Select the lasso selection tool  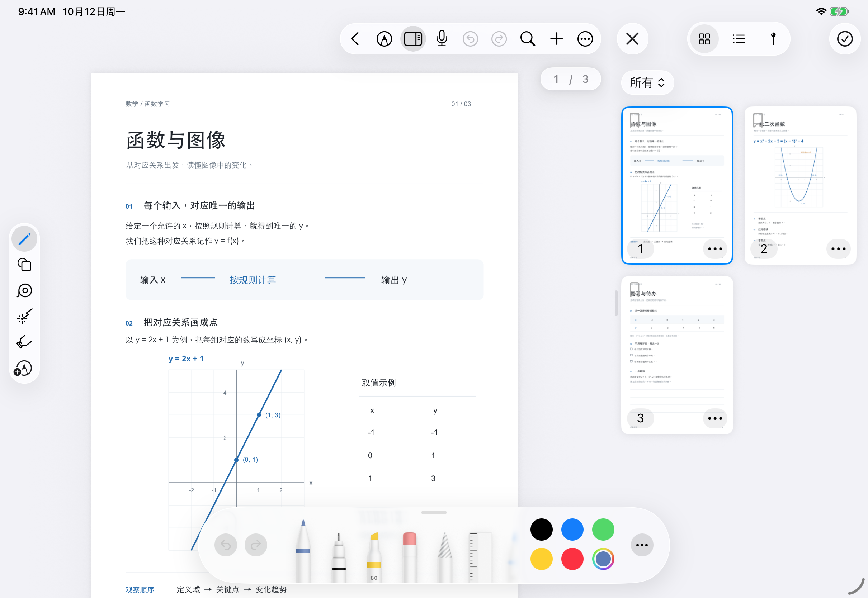tap(24, 291)
